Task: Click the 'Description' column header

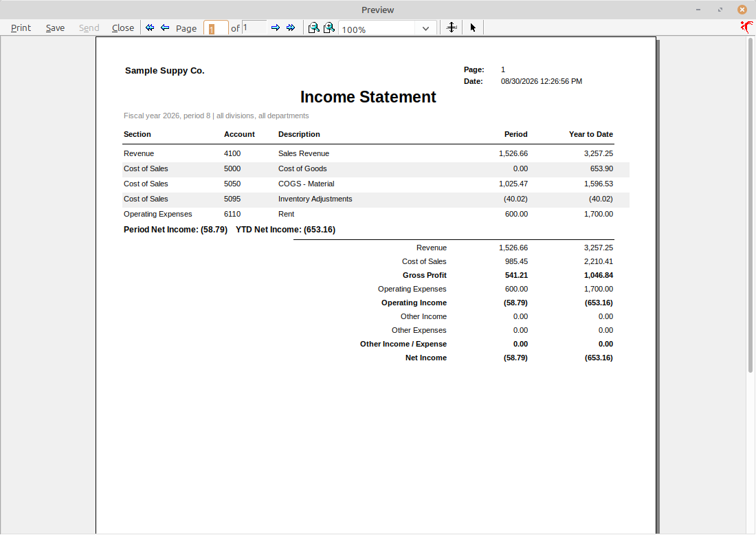Action: [x=299, y=134]
